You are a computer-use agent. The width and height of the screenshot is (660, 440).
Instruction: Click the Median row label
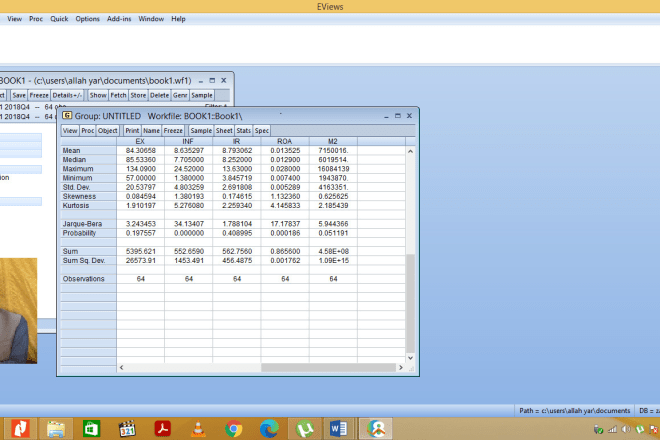pos(88,160)
